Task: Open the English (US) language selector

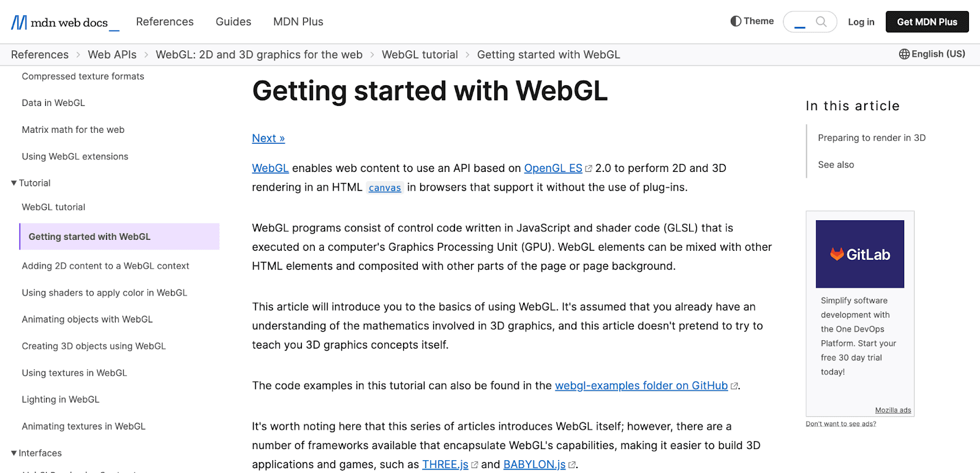Action: (932, 54)
